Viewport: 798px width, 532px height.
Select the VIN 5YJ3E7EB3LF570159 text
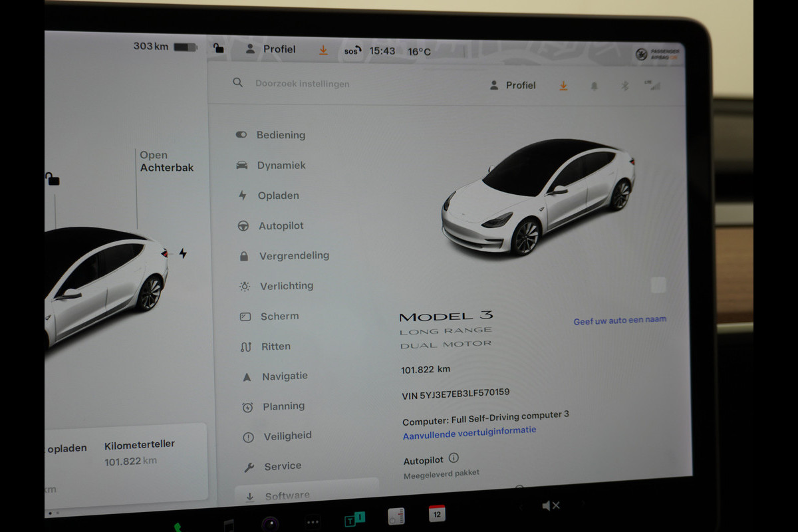coord(456,394)
